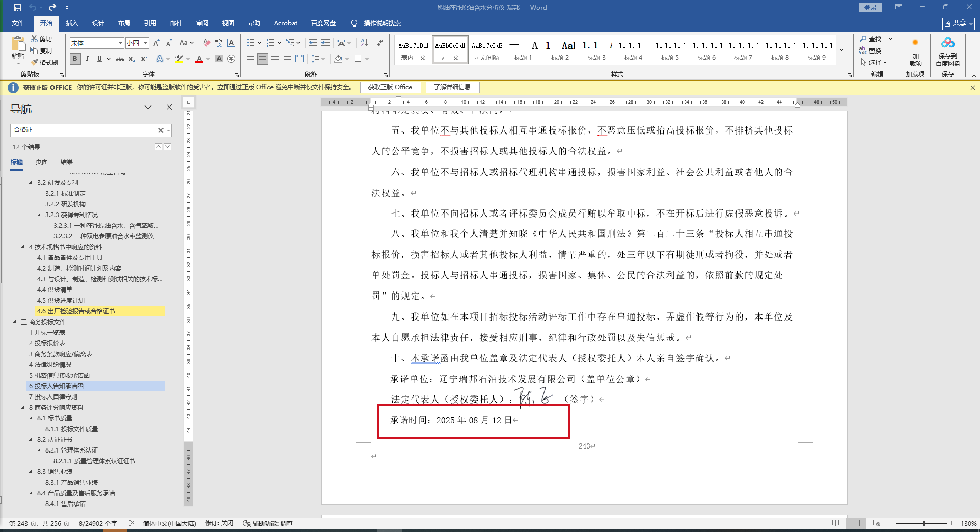This screenshot has height=532, width=980.
Task: Open the proofing check icon in status bar
Action: tap(130, 523)
